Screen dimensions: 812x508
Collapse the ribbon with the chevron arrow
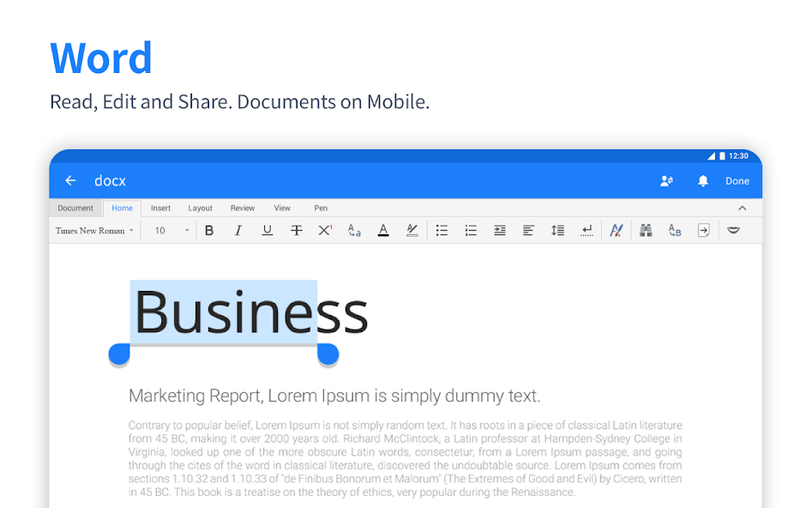[743, 209]
